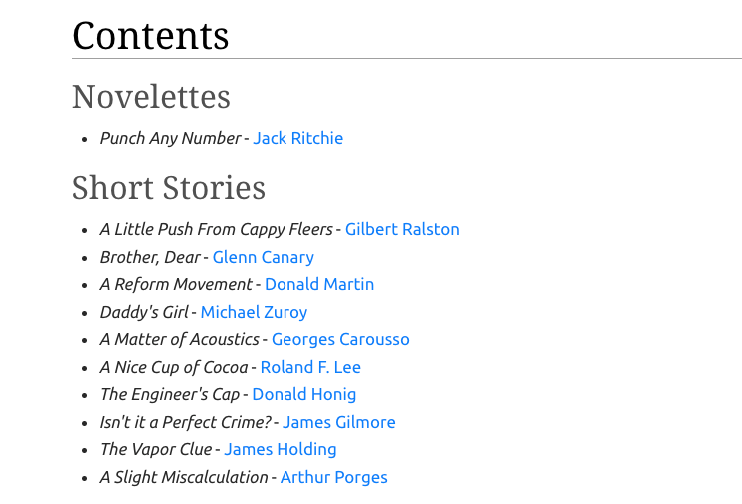This screenshot has height=504, width=742.
Task: Click the Contents heading
Action: click(x=150, y=35)
